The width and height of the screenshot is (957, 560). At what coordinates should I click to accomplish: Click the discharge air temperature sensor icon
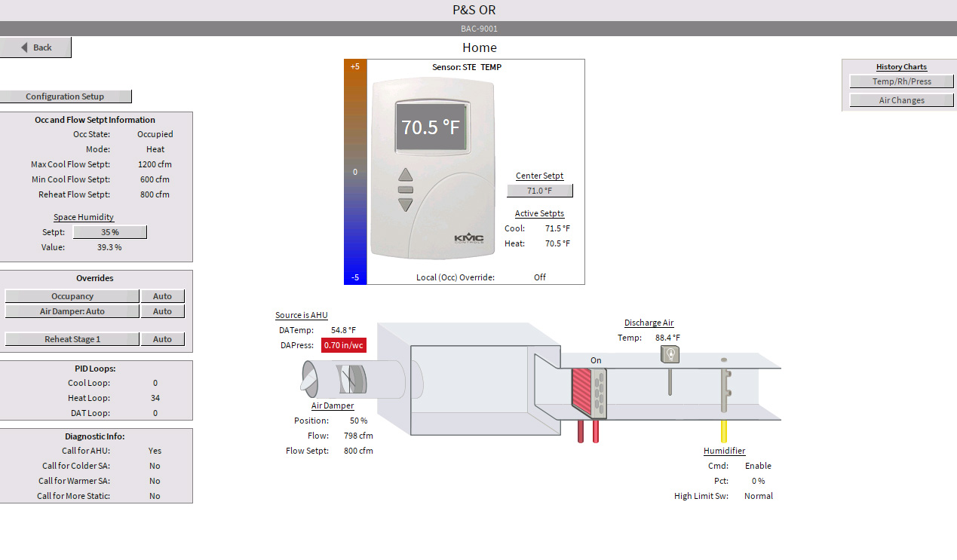[x=670, y=355]
